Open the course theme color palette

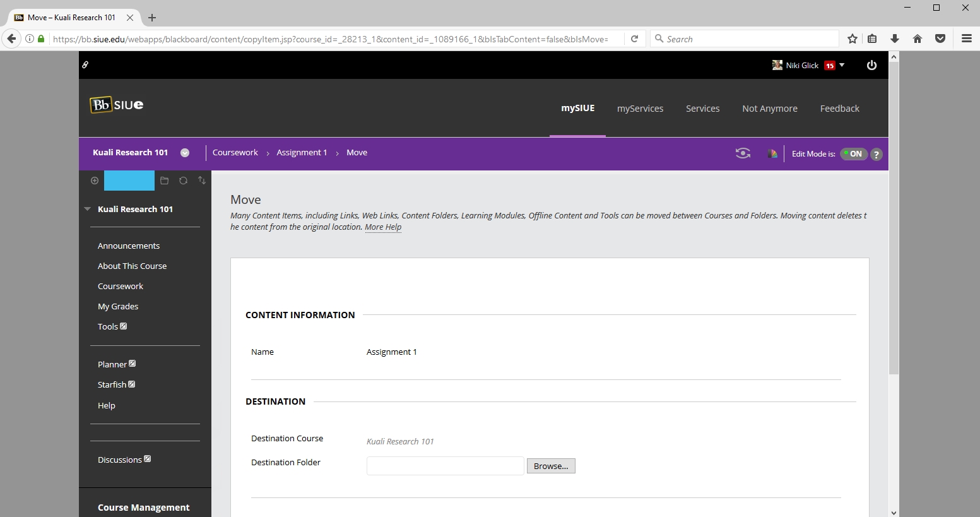772,153
